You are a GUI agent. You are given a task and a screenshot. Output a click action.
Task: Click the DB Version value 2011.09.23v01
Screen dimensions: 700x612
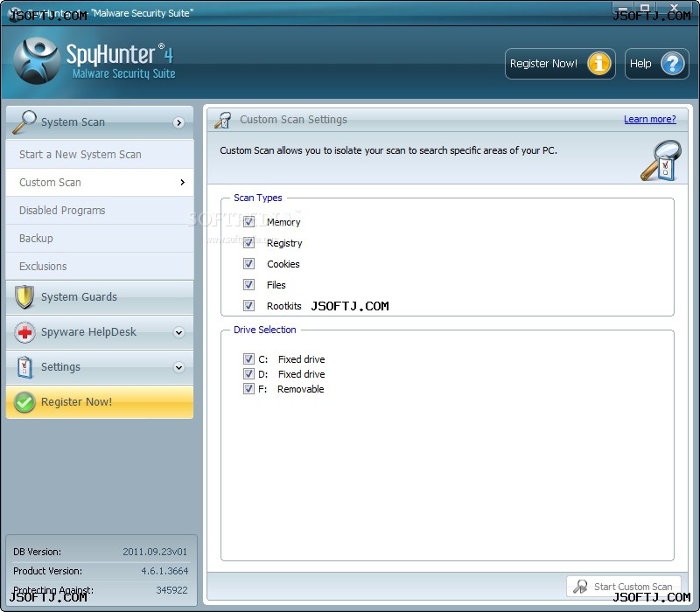155,552
